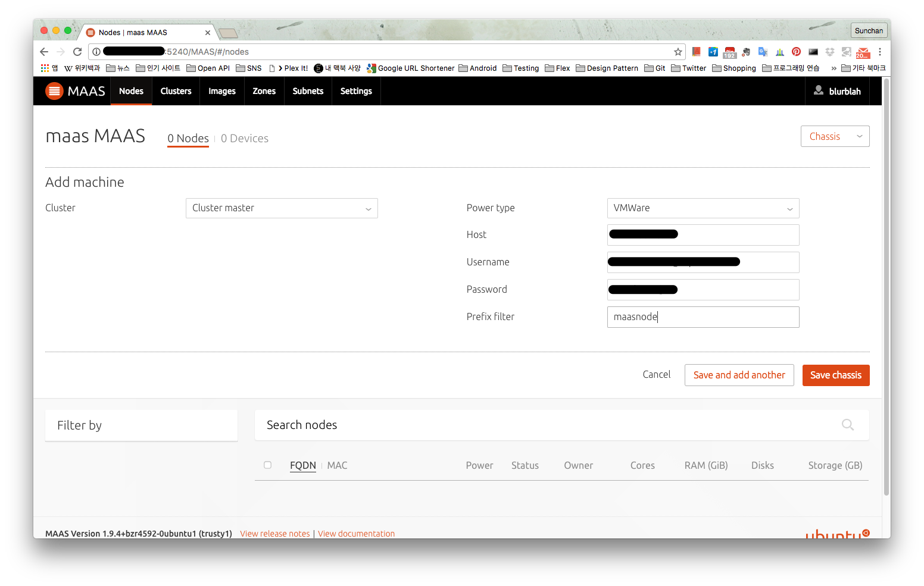The width and height of the screenshot is (924, 586).
Task: Open the Chassis dropdown
Action: click(835, 136)
